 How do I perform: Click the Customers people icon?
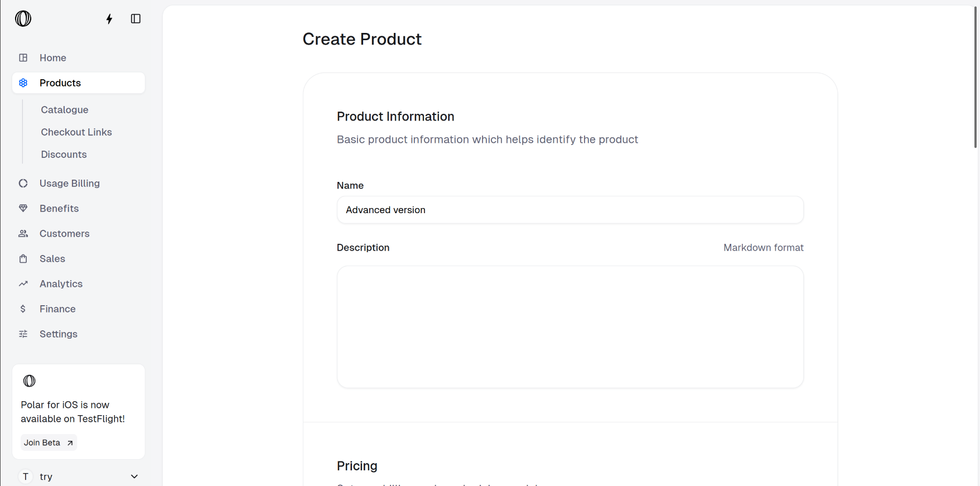[x=23, y=233]
